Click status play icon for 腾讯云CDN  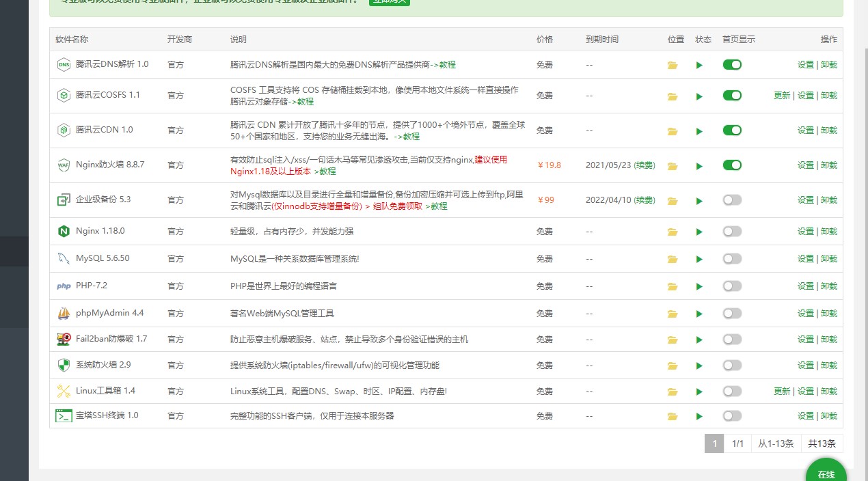click(699, 131)
